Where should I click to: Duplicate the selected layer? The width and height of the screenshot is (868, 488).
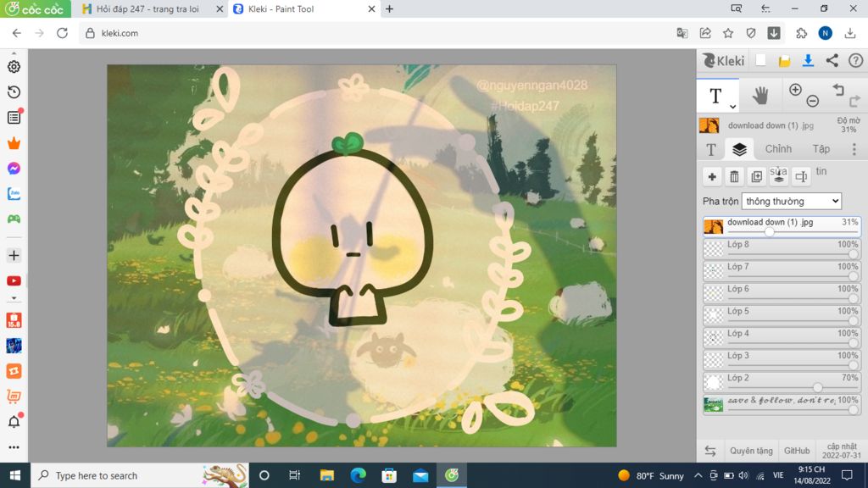pos(756,176)
